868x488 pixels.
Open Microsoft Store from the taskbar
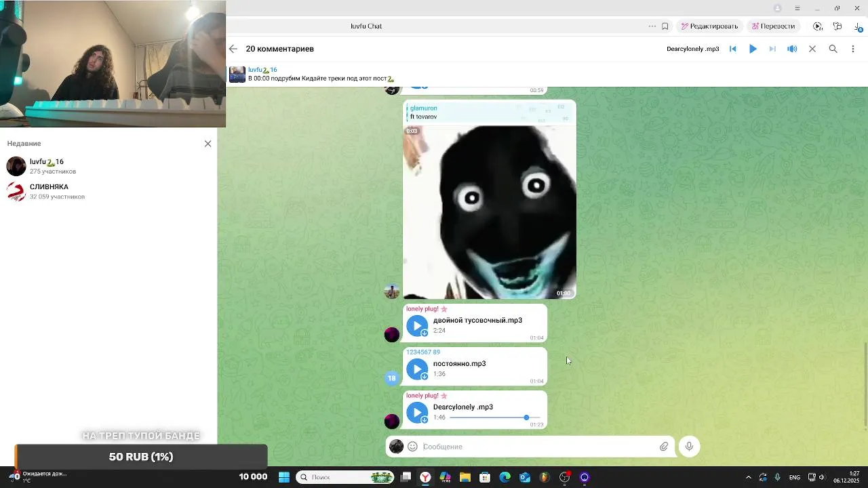coord(485,477)
